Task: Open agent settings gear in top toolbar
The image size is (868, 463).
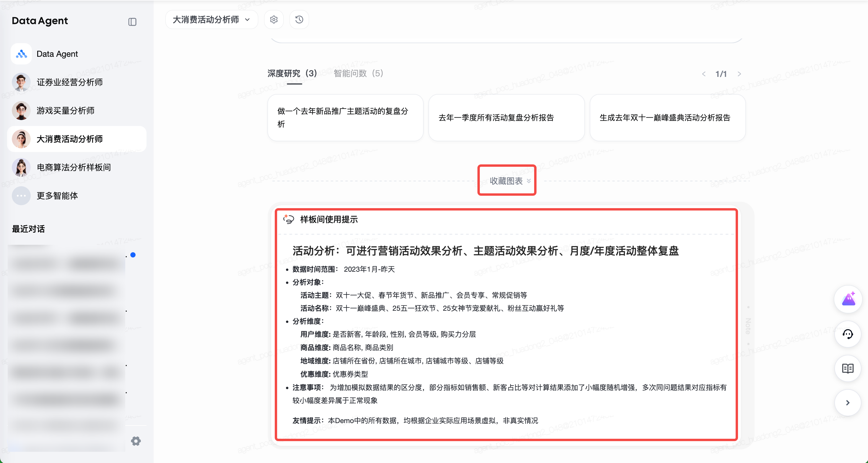Action: tap(274, 20)
